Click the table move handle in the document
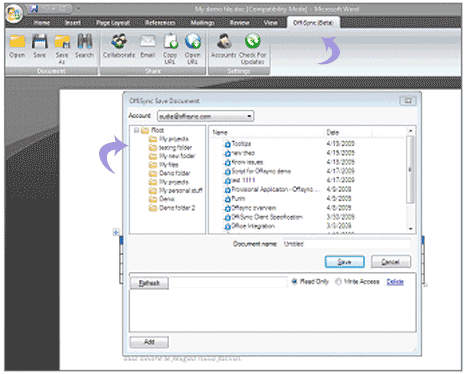This screenshot has width=465, height=374. [x=116, y=232]
